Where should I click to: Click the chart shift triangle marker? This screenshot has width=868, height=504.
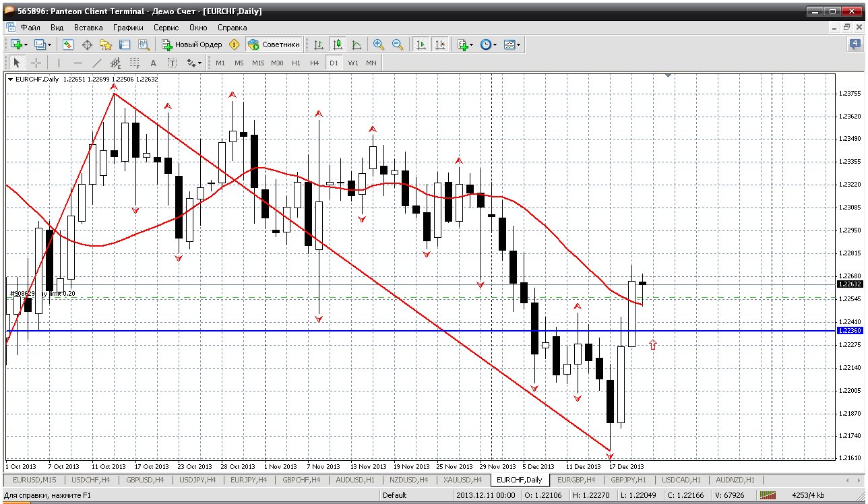tap(668, 75)
